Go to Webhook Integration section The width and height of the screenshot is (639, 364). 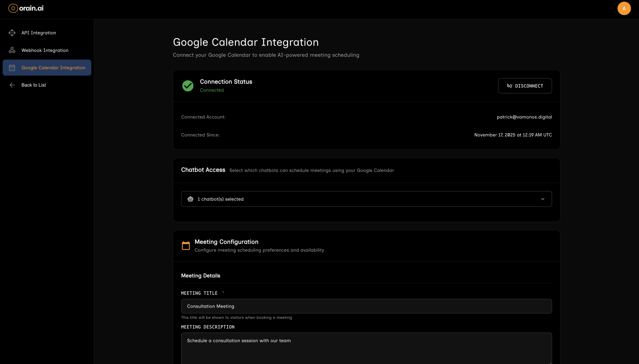click(45, 50)
